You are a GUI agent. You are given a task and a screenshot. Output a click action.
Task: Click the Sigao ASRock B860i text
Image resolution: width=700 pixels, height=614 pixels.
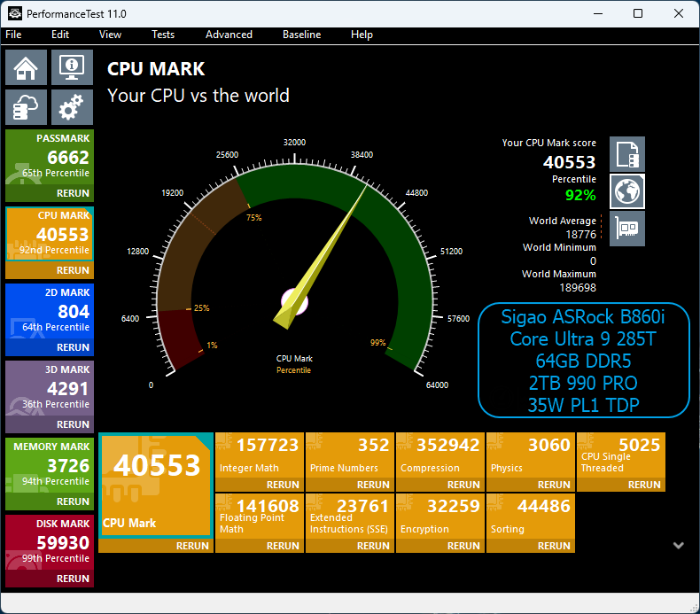point(583,316)
